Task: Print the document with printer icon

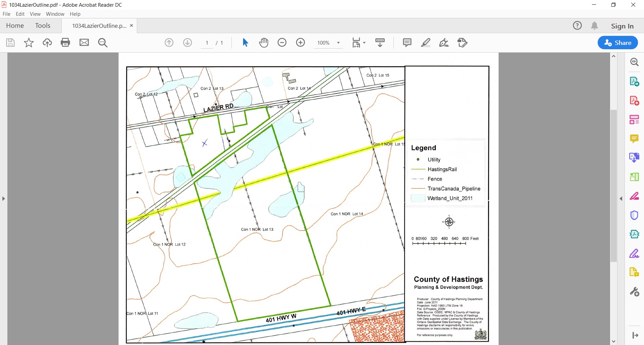Action: click(x=65, y=43)
